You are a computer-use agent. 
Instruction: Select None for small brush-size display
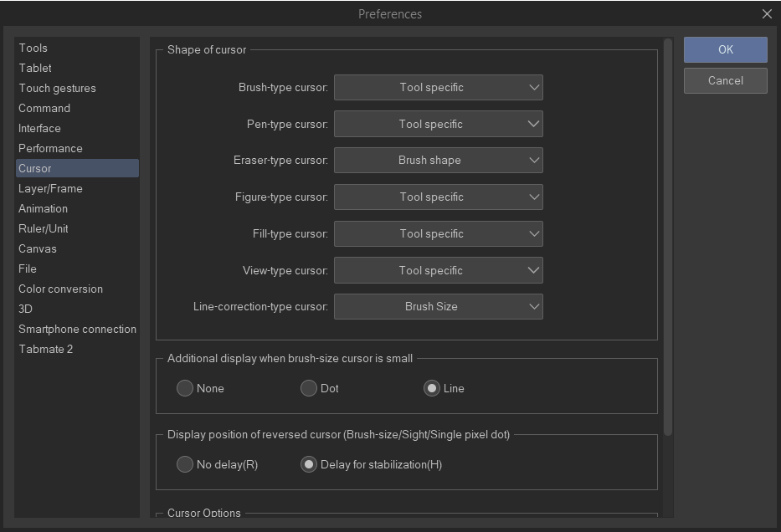[200, 388]
